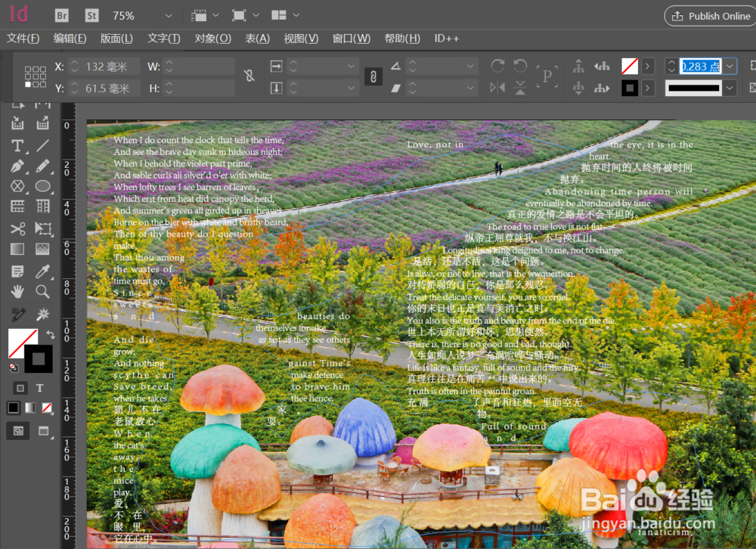This screenshot has height=549, width=756.
Task: Reset to default fill and stroke
Action: point(14,368)
